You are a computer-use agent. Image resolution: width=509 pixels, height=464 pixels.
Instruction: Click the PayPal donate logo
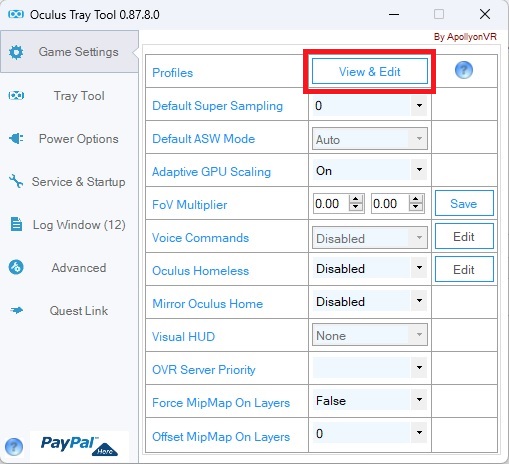pyautogui.click(x=79, y=446)
